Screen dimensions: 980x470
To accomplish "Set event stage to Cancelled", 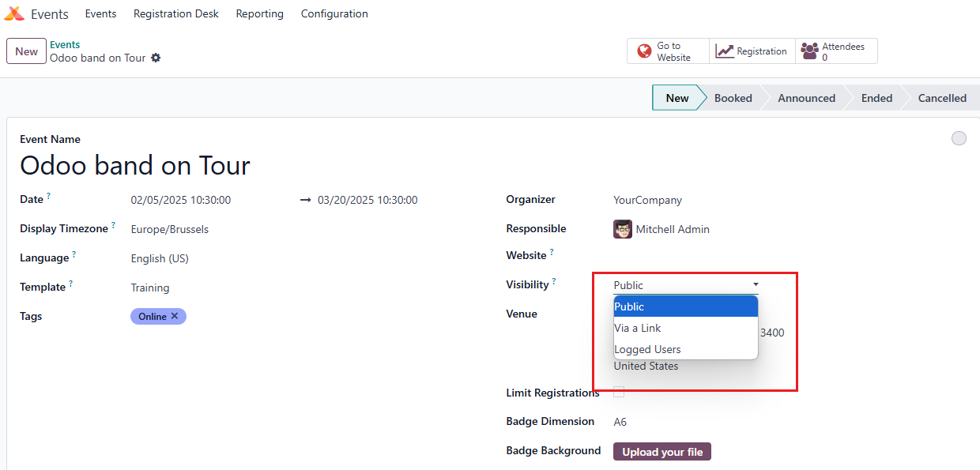I will tap(942, 98).
